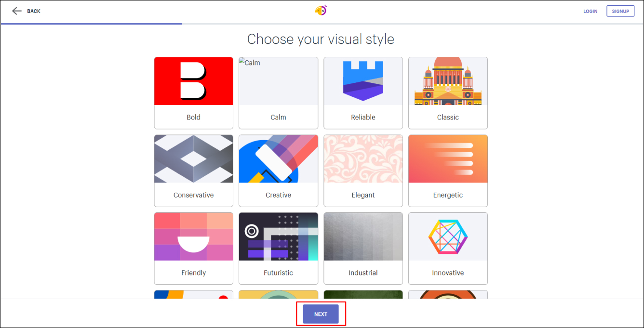Screen dimensions: 644x328
Task: Click the back arrow icon
Action: 17,11
